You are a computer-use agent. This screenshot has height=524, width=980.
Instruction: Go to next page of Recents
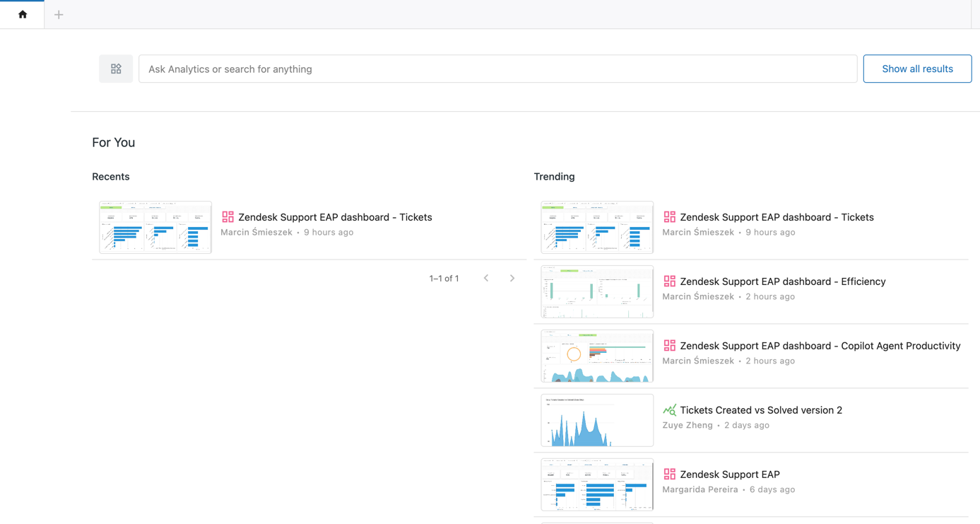512,278
